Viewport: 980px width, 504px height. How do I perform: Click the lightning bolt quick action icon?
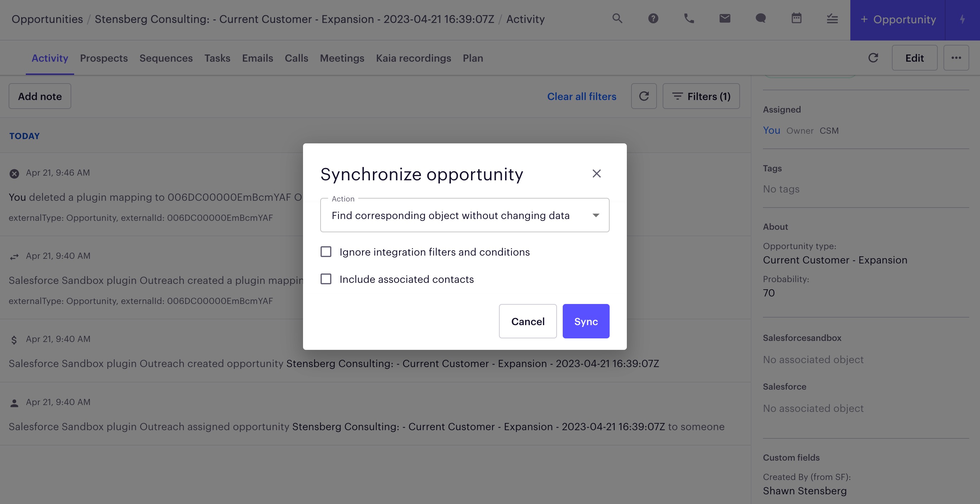coord(962,19)
